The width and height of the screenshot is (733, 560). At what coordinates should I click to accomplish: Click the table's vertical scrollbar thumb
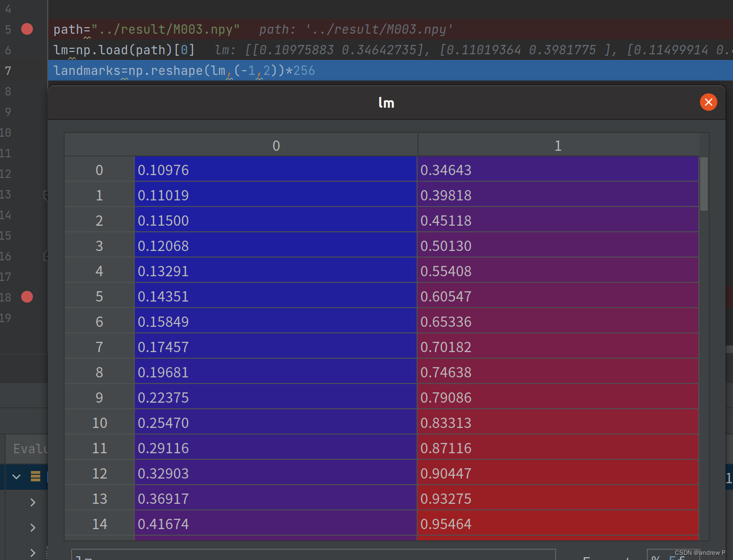(704, 184)
